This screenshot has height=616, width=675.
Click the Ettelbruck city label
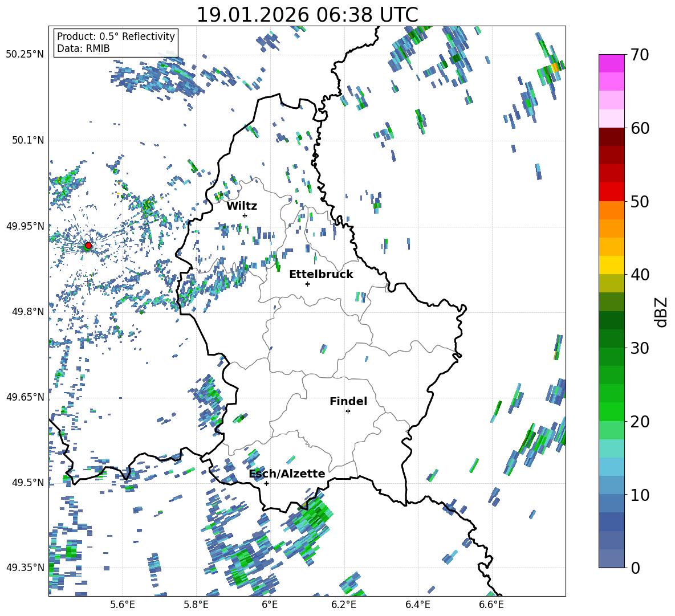[321, 274]
